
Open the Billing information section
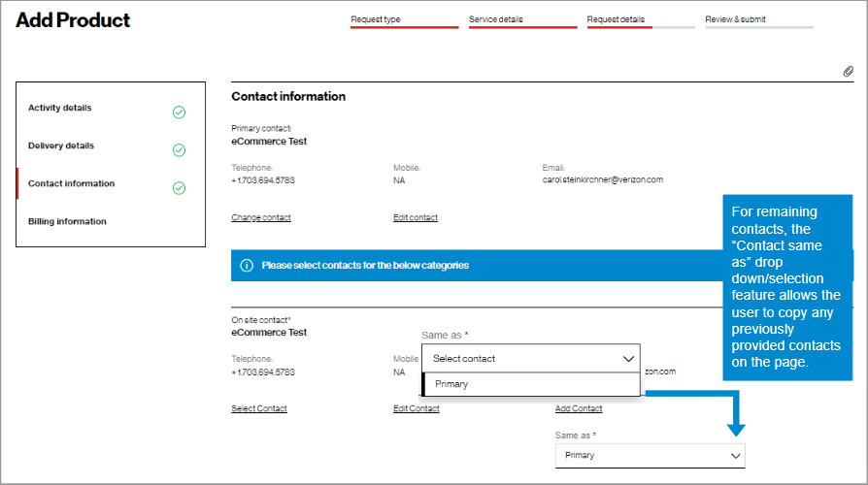(67, 221)
